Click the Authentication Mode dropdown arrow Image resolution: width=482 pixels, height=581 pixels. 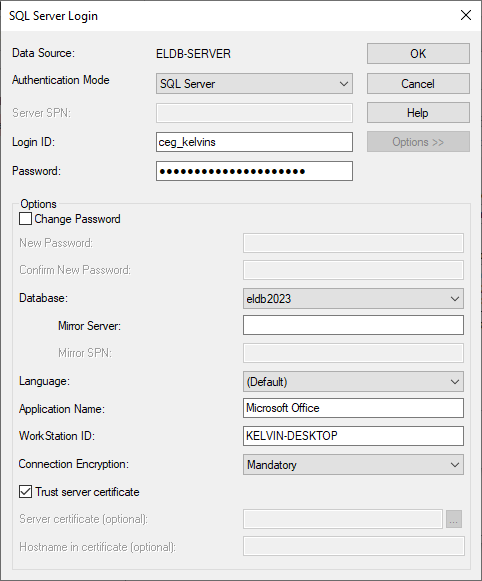coord(344,84)
